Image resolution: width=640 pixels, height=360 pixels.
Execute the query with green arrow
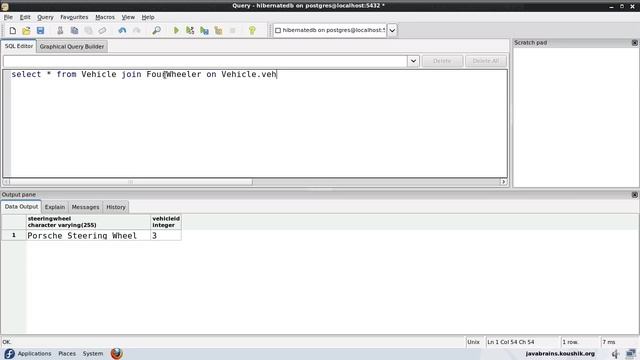tap(176, 31)
